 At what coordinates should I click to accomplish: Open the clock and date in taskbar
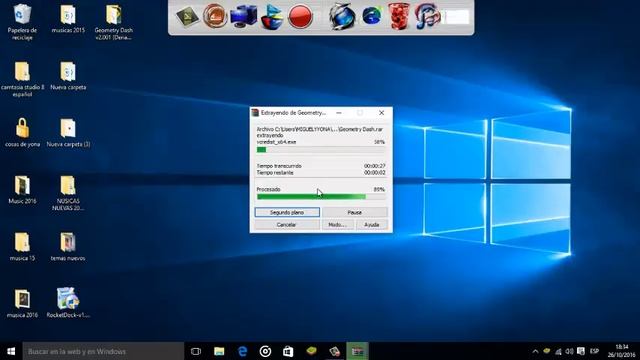pyautogui.click(x=621, y=351)
